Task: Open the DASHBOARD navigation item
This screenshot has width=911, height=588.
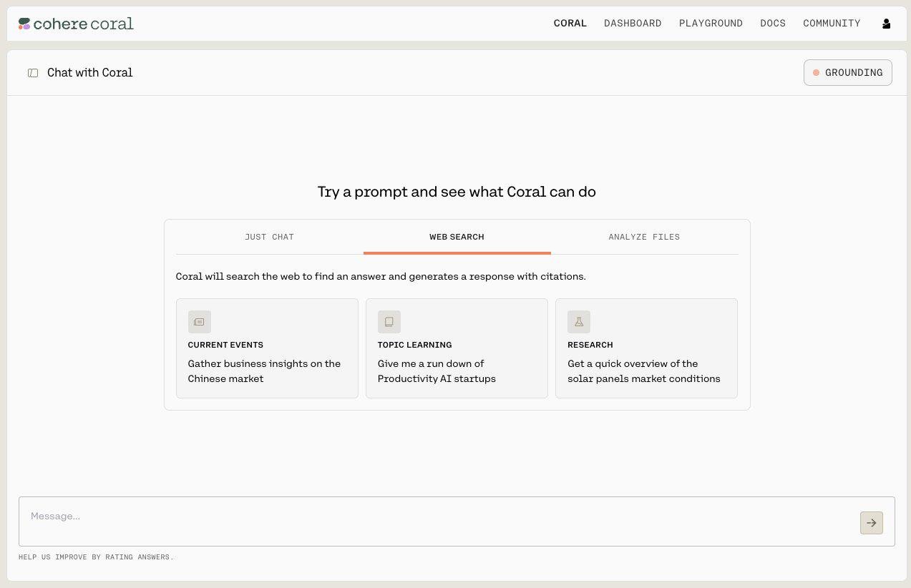Action: pyautogui.click(x=633, y=24)
